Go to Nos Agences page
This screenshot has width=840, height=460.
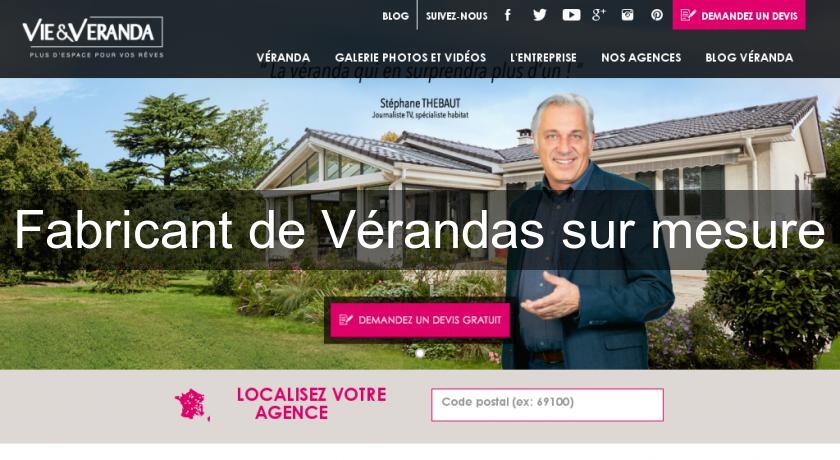click(641, 57)
